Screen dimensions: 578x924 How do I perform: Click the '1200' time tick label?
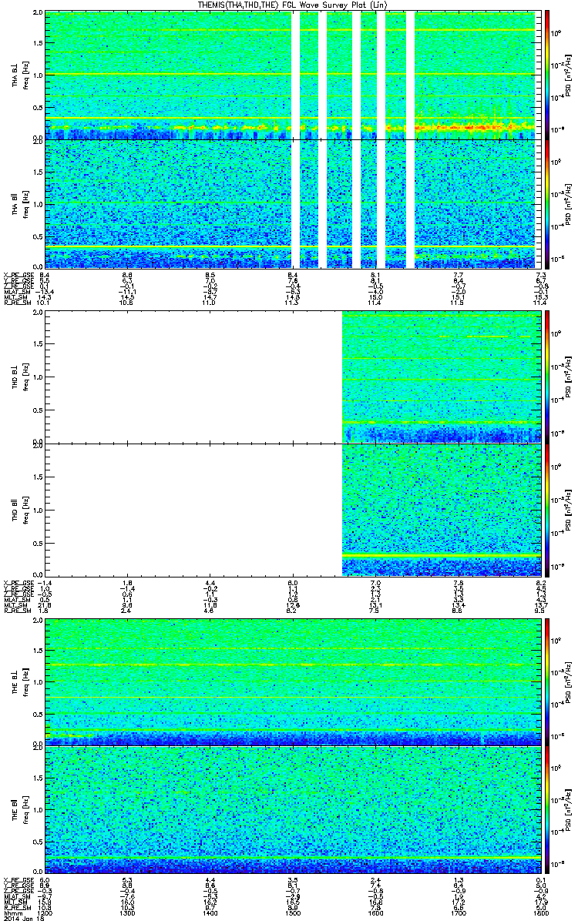(45, 913)
